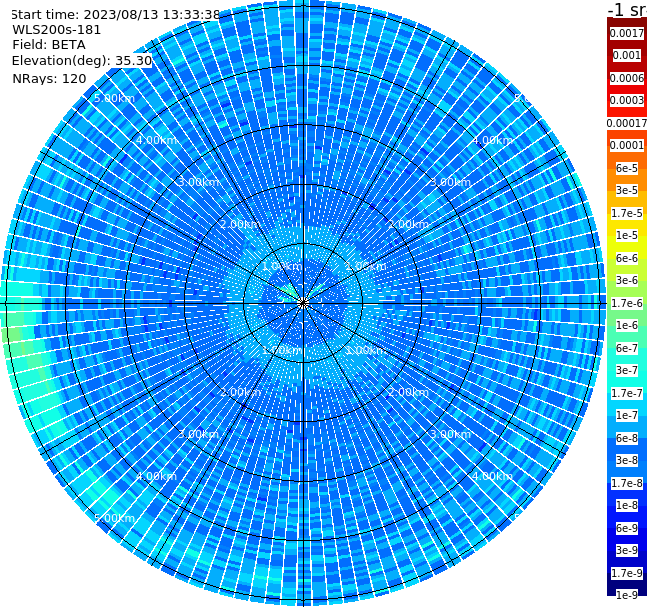Viewport: 647px width, 607px height.
Task: Click the 3e-7 colorbar tick label
Action: pyautogui.click(x=627, y=370)
